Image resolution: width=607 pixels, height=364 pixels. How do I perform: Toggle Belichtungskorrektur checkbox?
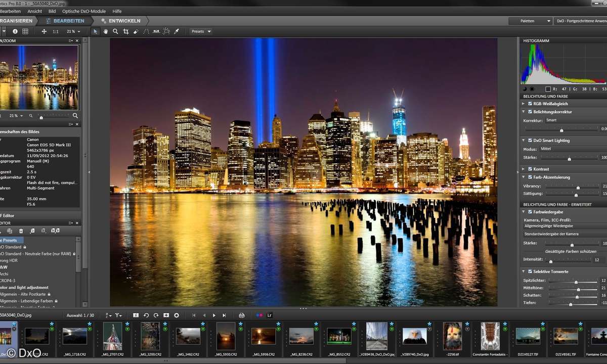point(530,112)
